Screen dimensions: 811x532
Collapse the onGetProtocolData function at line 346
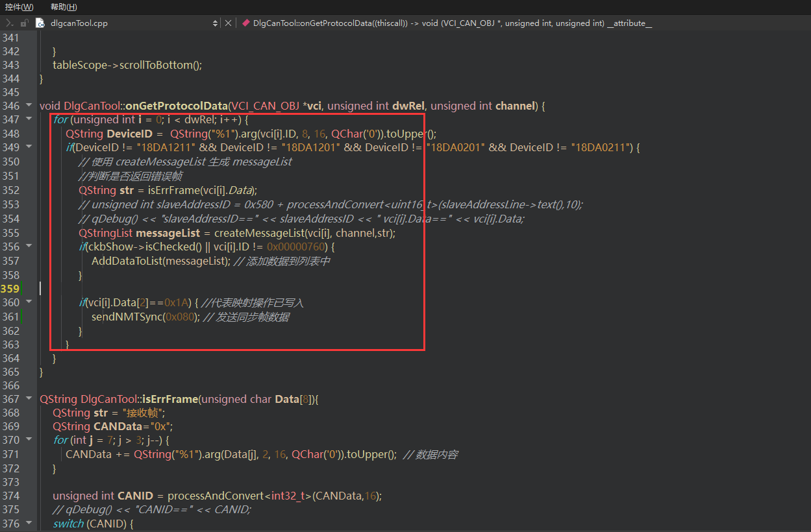[29, 105]
